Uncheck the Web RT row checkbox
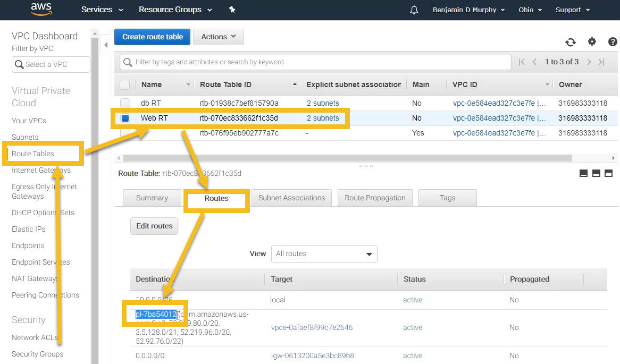This screenshot has width=620, height=364. 125,118
